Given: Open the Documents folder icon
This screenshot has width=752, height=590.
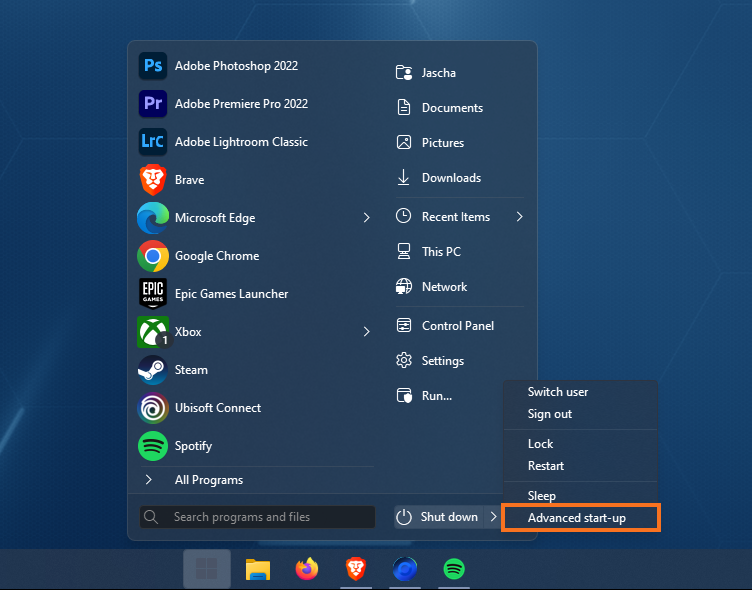Looking at the screenshot, I should coord(404,107).
